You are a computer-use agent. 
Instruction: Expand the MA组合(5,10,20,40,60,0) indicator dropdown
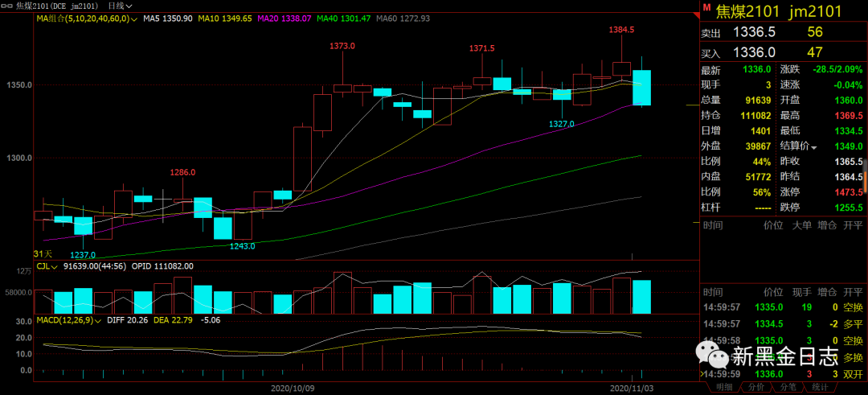click(88, 19)
